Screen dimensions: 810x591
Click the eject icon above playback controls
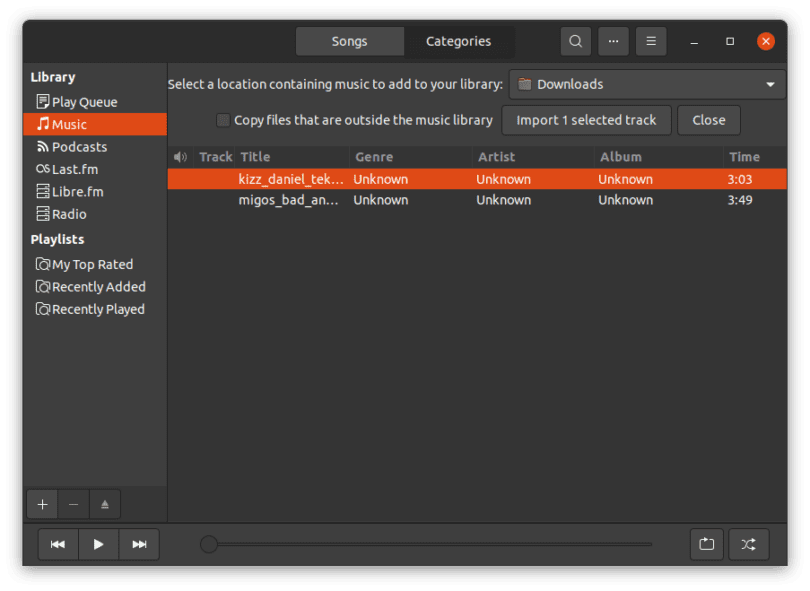pos(105,505)
